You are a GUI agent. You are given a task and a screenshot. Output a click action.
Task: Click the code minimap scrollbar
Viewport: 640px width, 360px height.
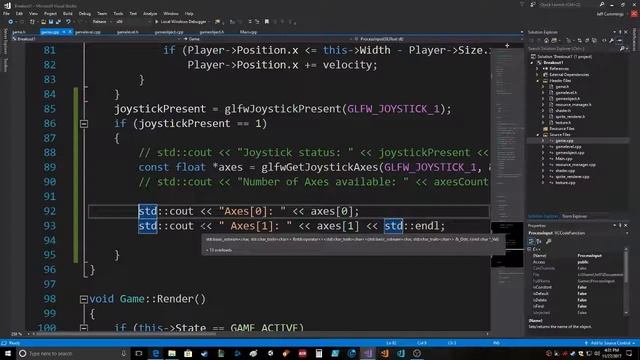507,188
